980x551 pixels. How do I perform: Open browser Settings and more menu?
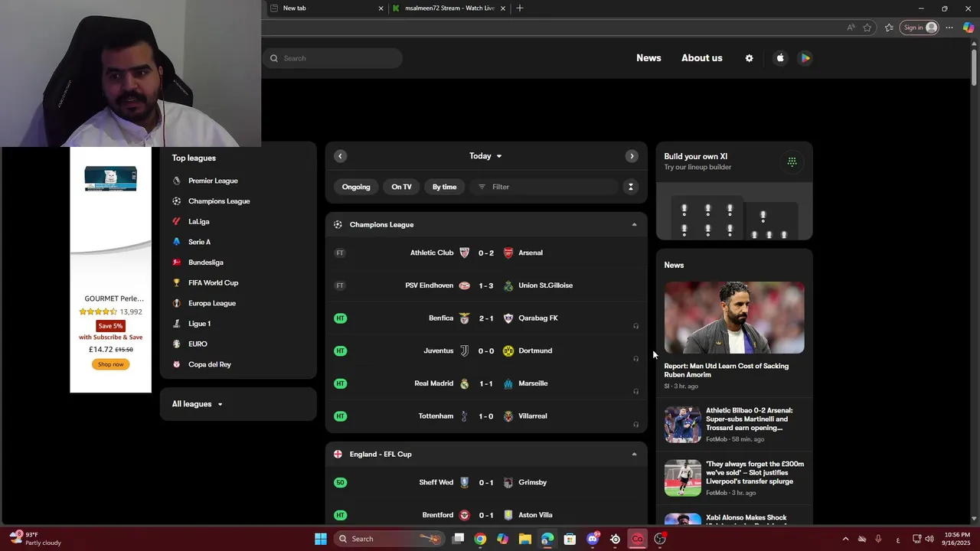(949, 28)
